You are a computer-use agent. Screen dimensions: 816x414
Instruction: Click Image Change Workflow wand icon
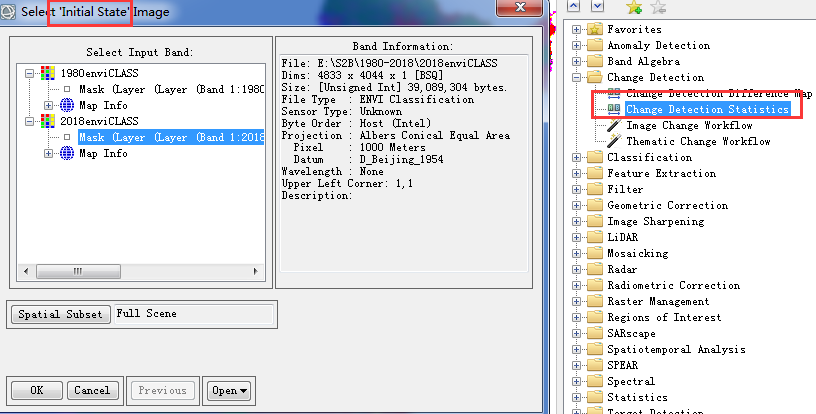615,125
